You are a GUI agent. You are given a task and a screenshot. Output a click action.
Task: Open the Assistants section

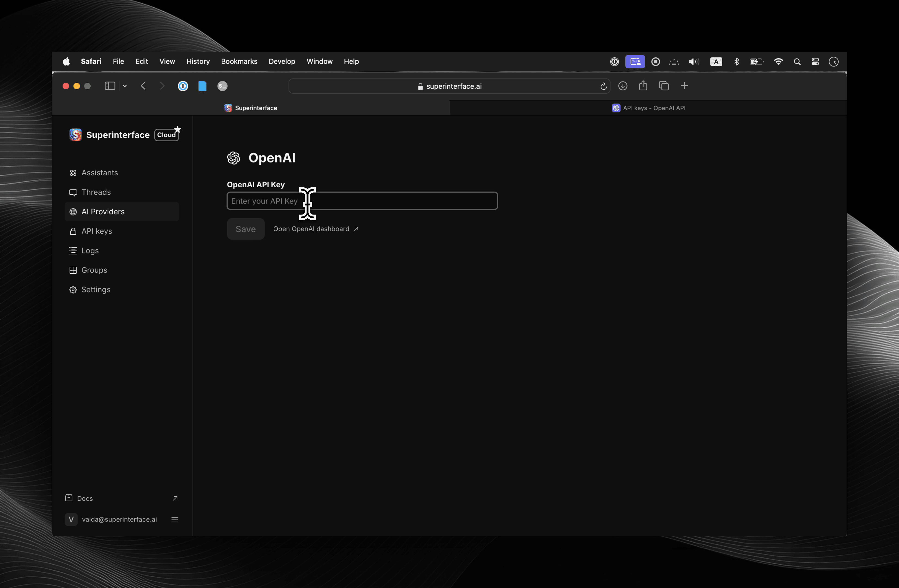coord(100,173)
